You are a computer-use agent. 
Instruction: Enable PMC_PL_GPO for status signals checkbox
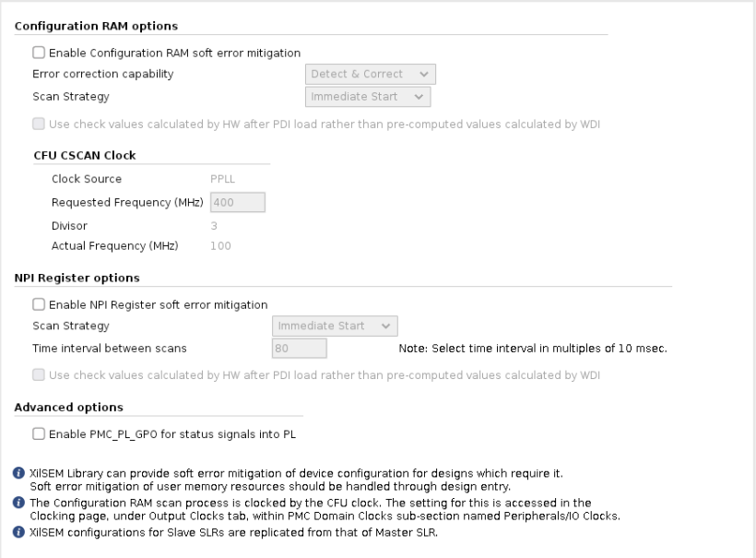pos(38,433)
